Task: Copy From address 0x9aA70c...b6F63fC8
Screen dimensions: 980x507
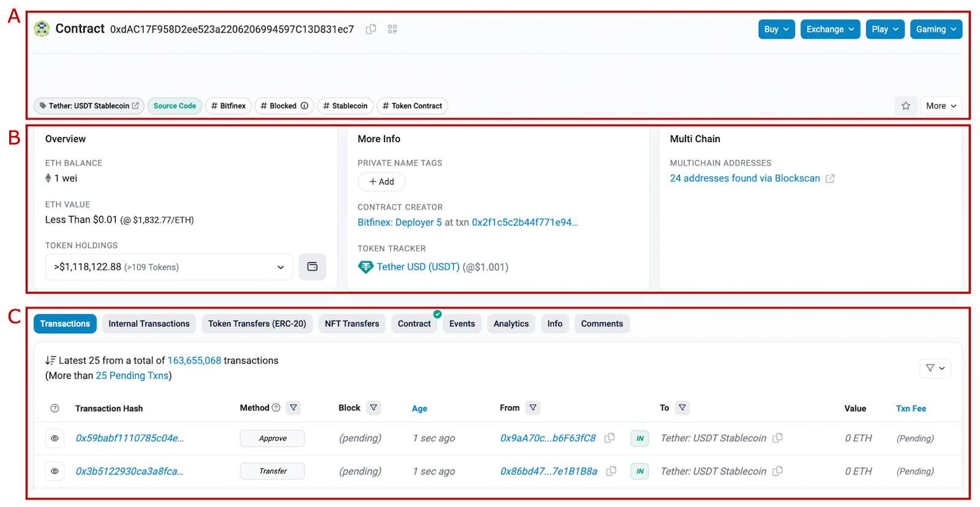Action: coord(609,438)
